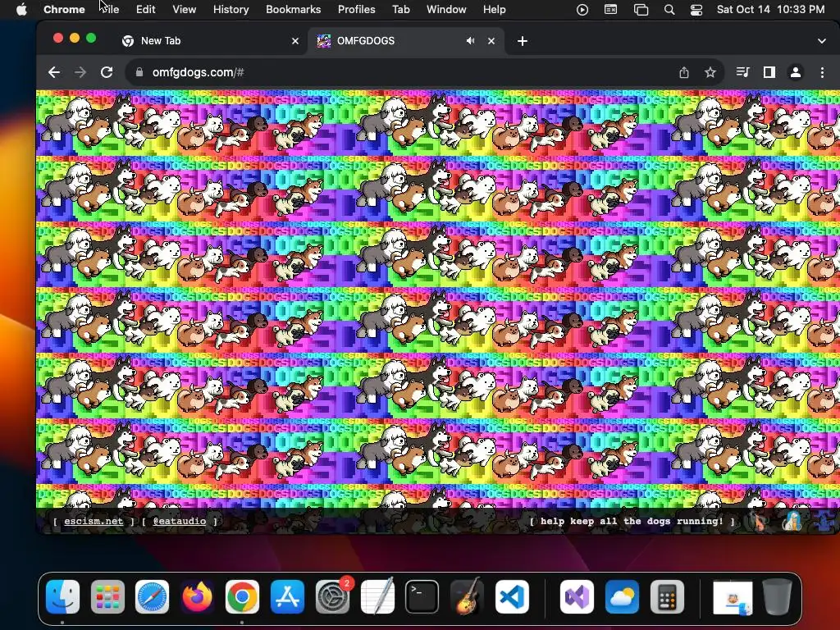The image size is (840, 630).
Task: Open the Window menu
Action: pyautogui.click(x=446, y=9)
